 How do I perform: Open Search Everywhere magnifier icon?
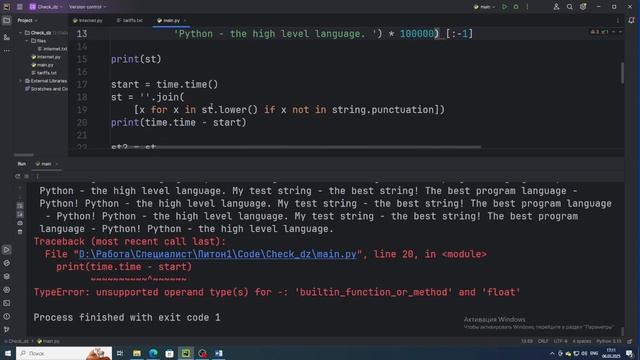pos(570,7)
